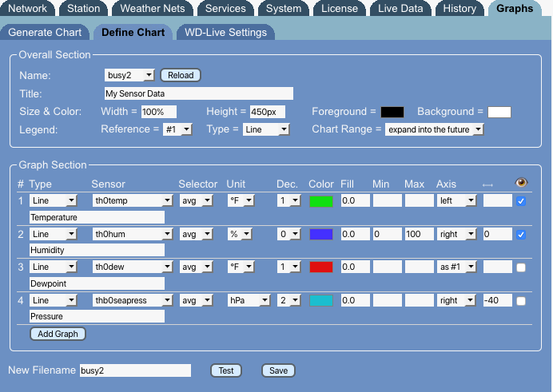The image size is (553, 392).
Task: Open the Weather Nets tab
Action: 153,9
